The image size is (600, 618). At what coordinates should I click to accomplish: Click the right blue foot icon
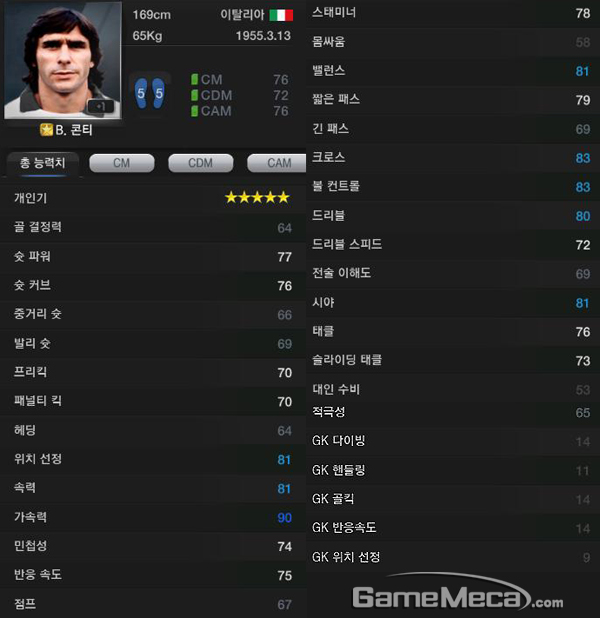(x=158, y=93)
